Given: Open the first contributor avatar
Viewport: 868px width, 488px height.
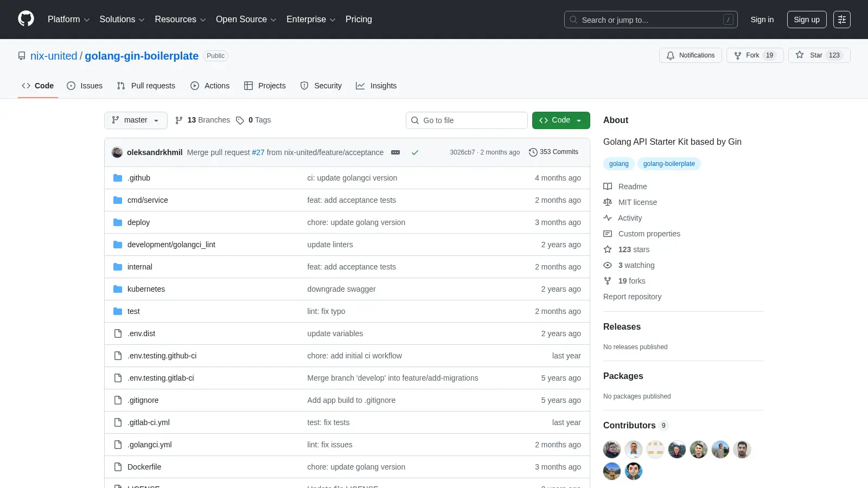Looking at the screenshot, I should (x=612, y=450).
